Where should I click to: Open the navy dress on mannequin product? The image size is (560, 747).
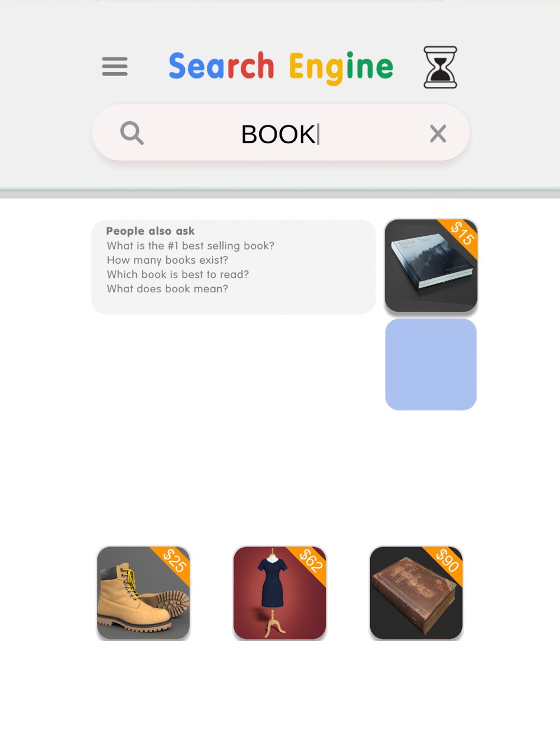tap(280, 593)
